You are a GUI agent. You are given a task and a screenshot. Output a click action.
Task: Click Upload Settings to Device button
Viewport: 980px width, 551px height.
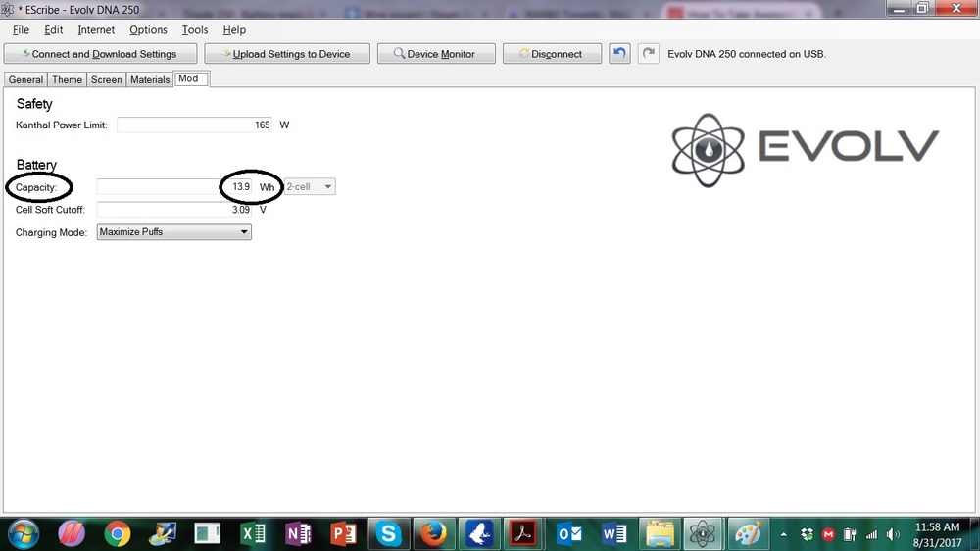pyautogui.click(x=287, y=54)
